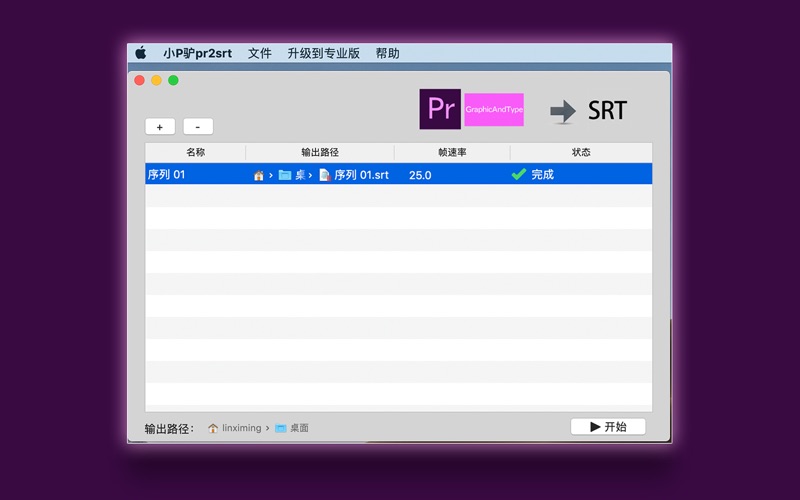Open the 帮助 menu

tap(387, 53)
